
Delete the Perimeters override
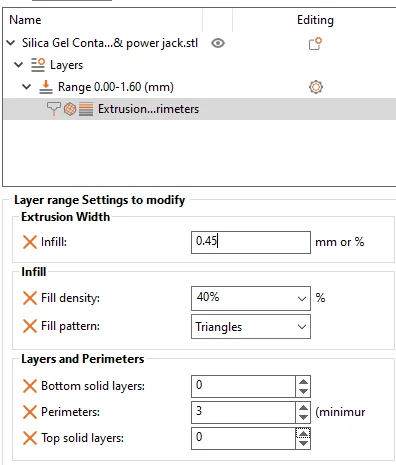[x=30, y=412]
